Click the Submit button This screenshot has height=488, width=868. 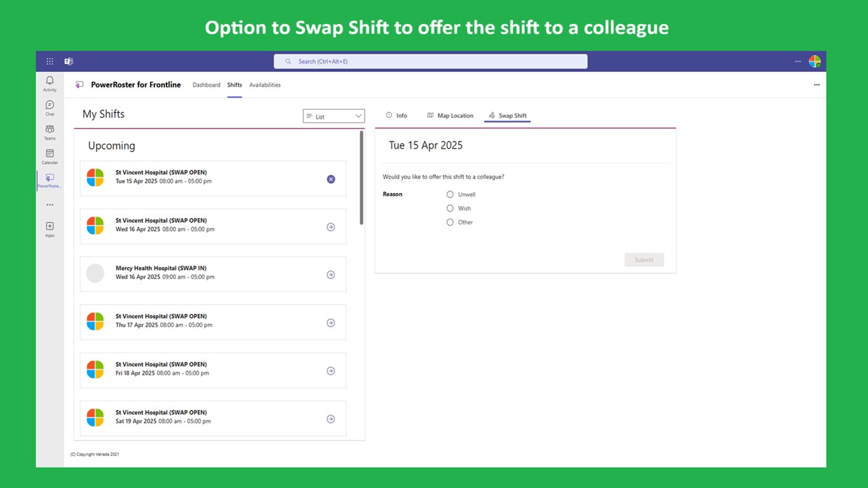point(644,260)
